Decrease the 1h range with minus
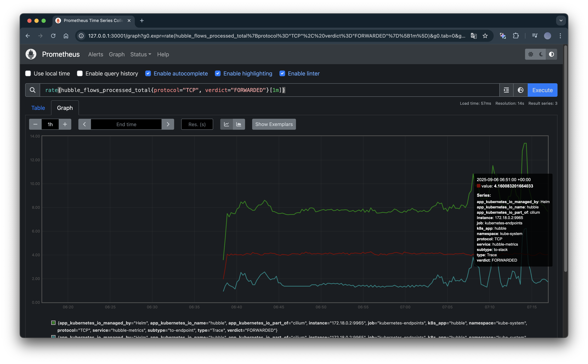 (x=35, y=124)
